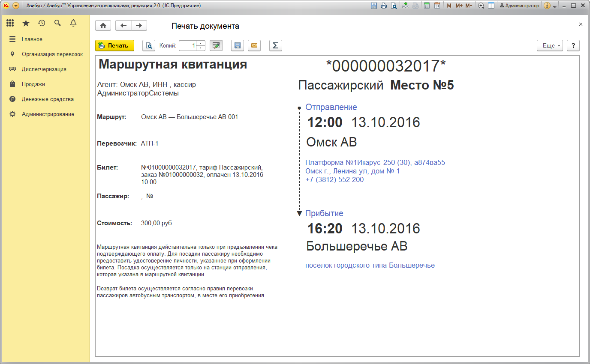
Task: Increase the number of copies with up arrow
Action: point(201,43)
